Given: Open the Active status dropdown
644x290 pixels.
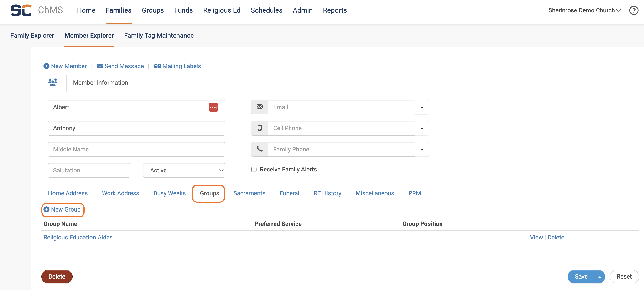Looking at the screenshot, I should pos(184,170).
